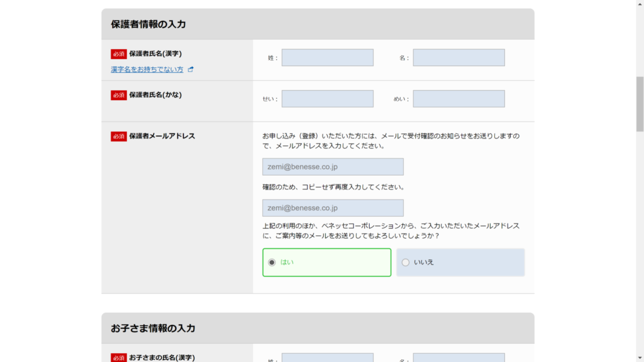The width and height of the screenshot is (644, 362).
Task: Click the external link icon beside 漢字名をお持ちでない方
Action: 191,69
